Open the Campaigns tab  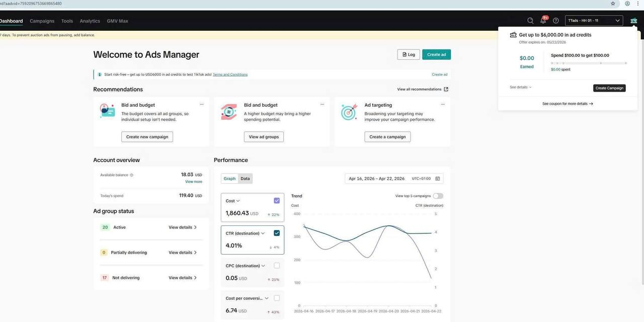click(42, 21)
